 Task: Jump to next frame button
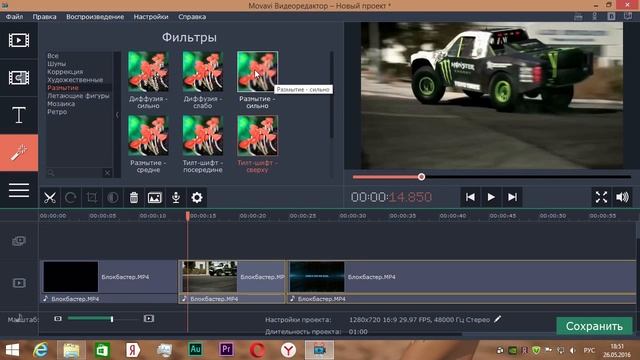pos(512,197)
